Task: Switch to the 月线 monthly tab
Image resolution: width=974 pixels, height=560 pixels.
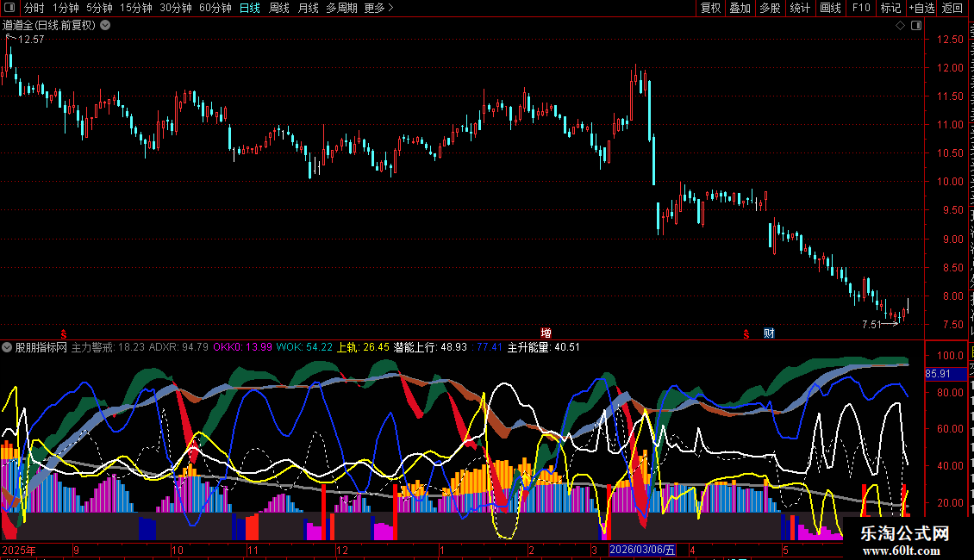Action: coord(308,8)
